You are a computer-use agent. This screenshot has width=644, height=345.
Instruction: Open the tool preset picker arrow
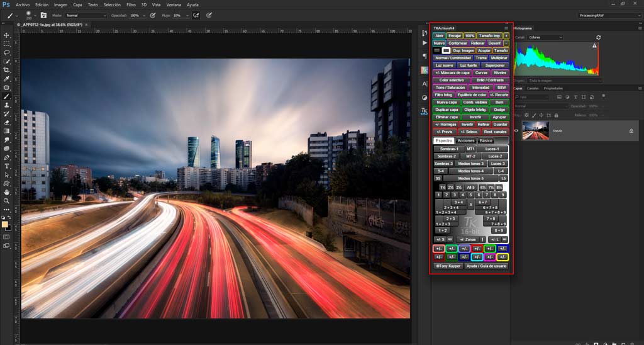(17, 16)
